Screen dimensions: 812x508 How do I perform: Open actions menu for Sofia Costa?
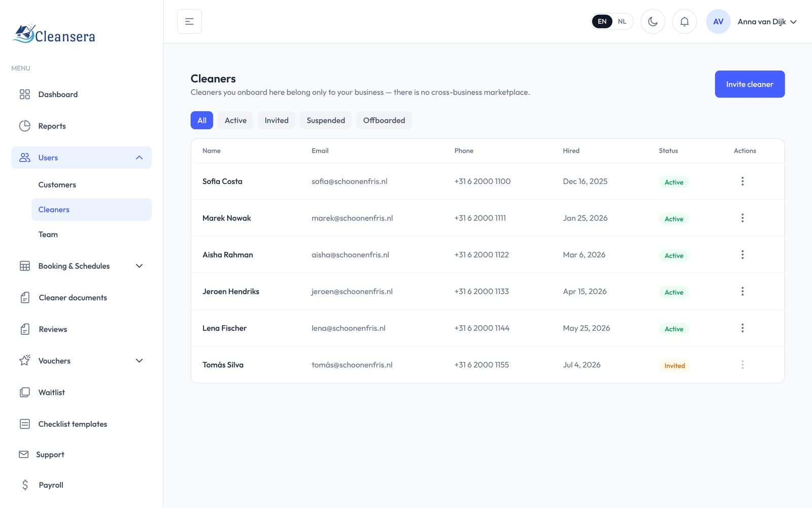[x=742, y=181]
